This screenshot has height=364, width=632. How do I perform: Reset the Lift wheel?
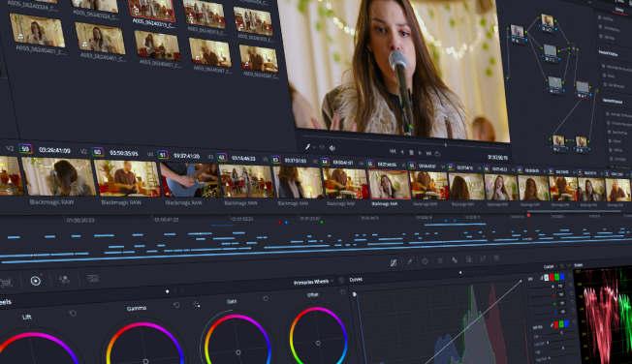[73, 313]
